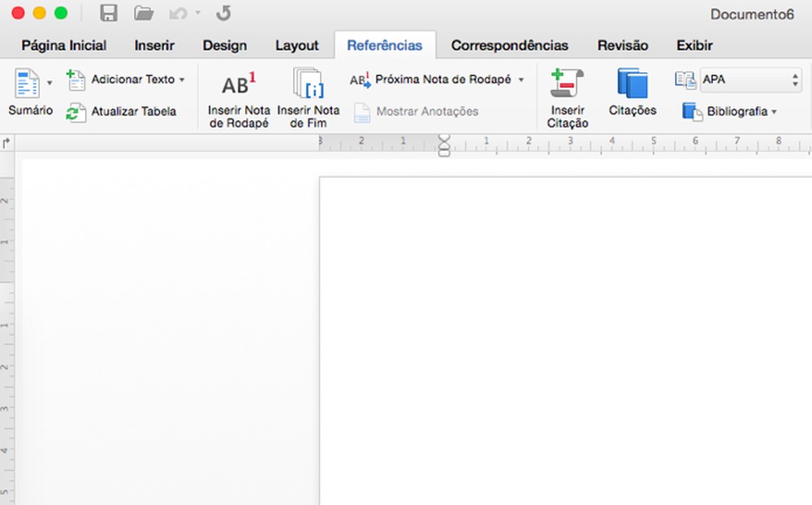Viewport: 812px width, 505px height.
Task: Click inside the blank document page
Action: pos(565,341)
